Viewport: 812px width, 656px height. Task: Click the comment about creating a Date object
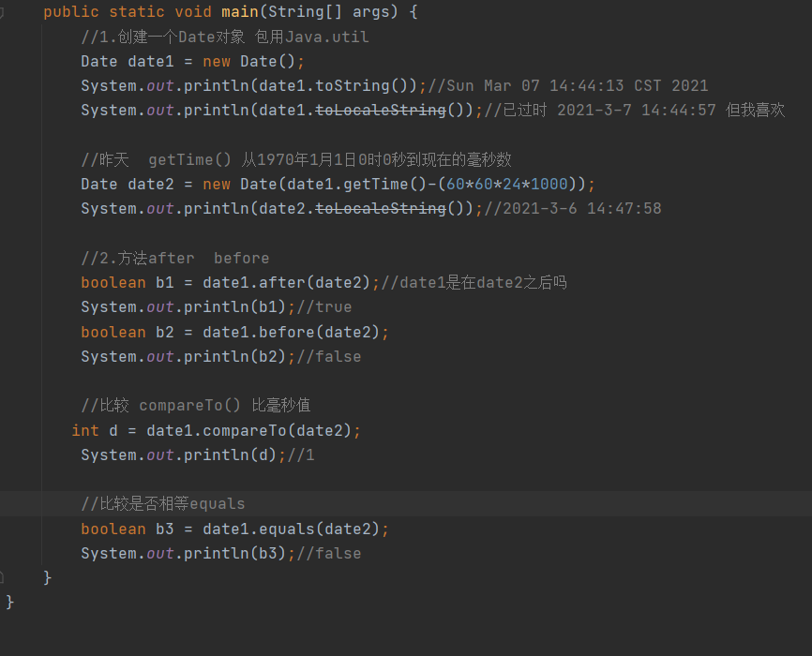tap(225, 37)
